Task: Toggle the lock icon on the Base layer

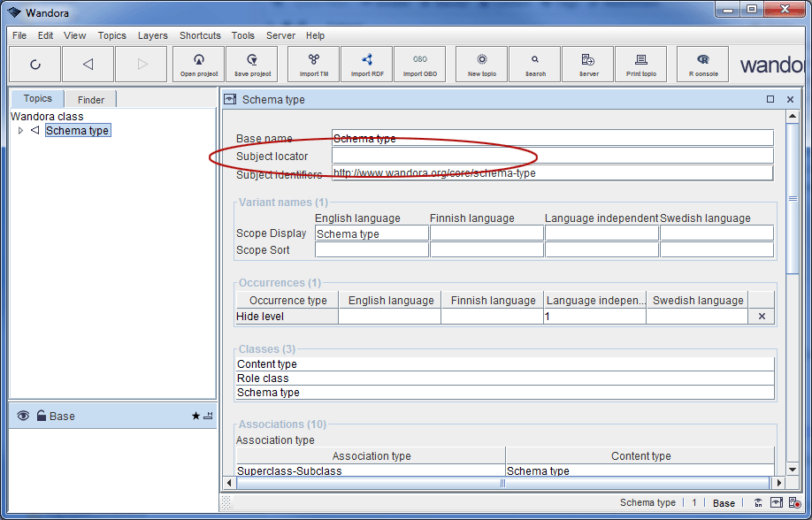Action: click(x=41, y=416)
